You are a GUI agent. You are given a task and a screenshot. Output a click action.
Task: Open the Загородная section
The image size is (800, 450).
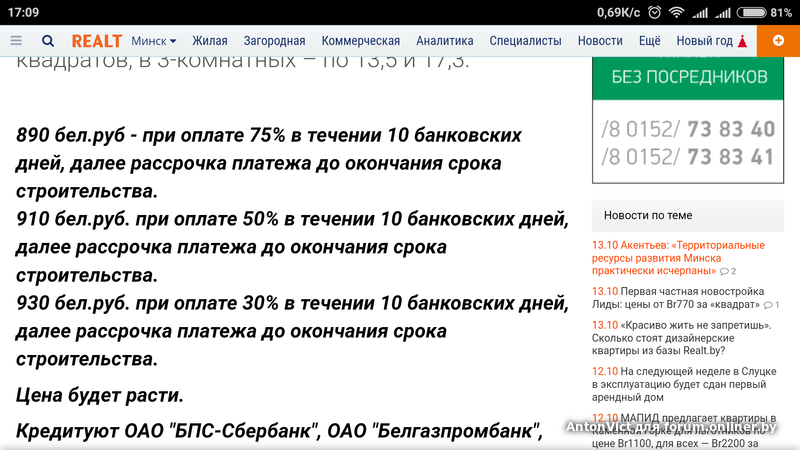click(x=274, y=41)
